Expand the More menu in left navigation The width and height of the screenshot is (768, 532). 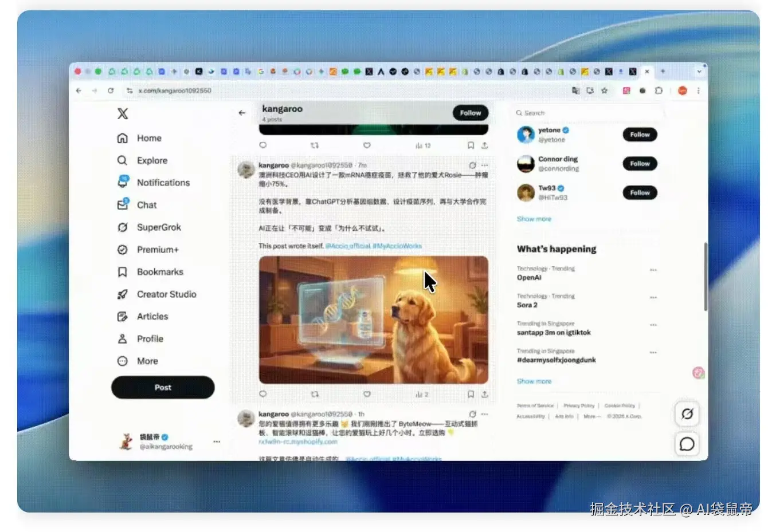pos(138,361)
